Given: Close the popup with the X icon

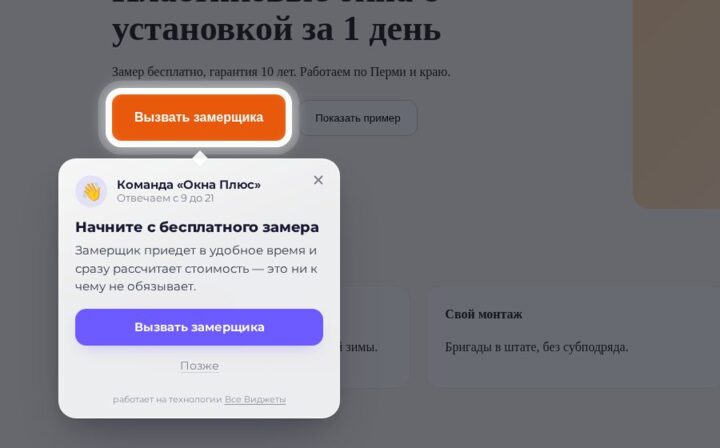Looking at the screenshot, I should click(x=318, y=180).
